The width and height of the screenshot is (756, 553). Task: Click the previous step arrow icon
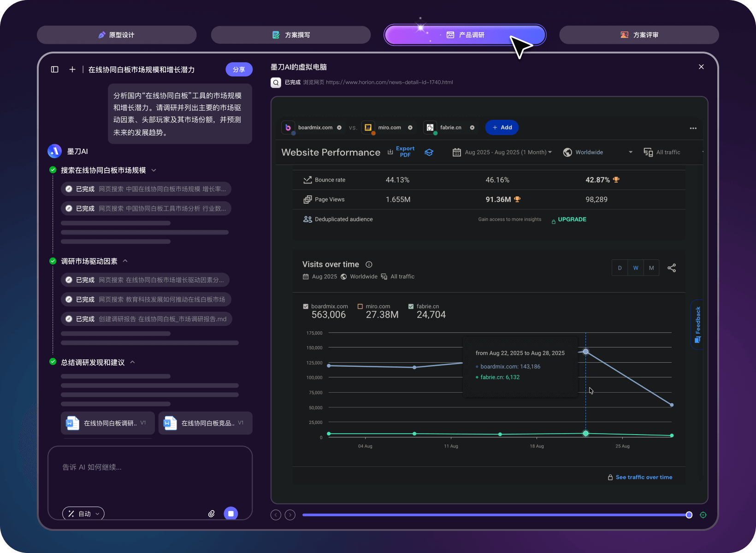[276, 515]
